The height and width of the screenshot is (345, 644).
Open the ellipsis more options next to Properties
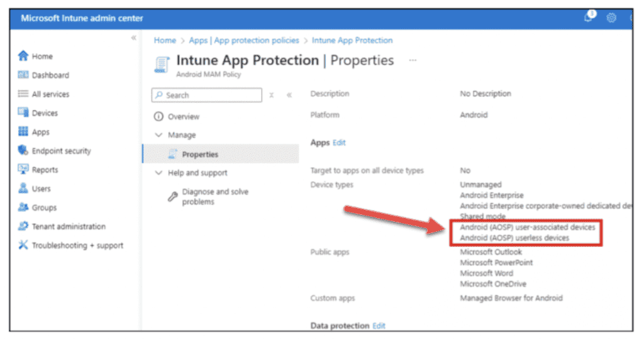click(413, 60)
